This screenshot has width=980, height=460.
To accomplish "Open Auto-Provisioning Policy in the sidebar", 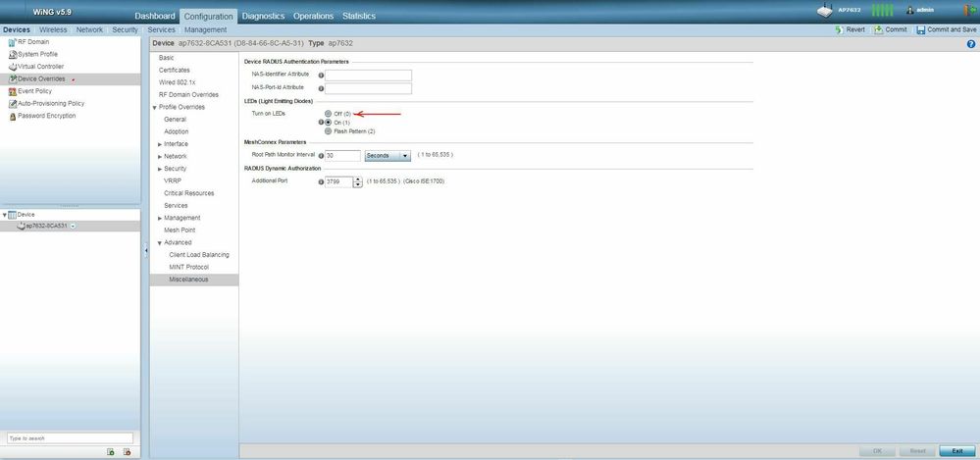I will (51, 103).
